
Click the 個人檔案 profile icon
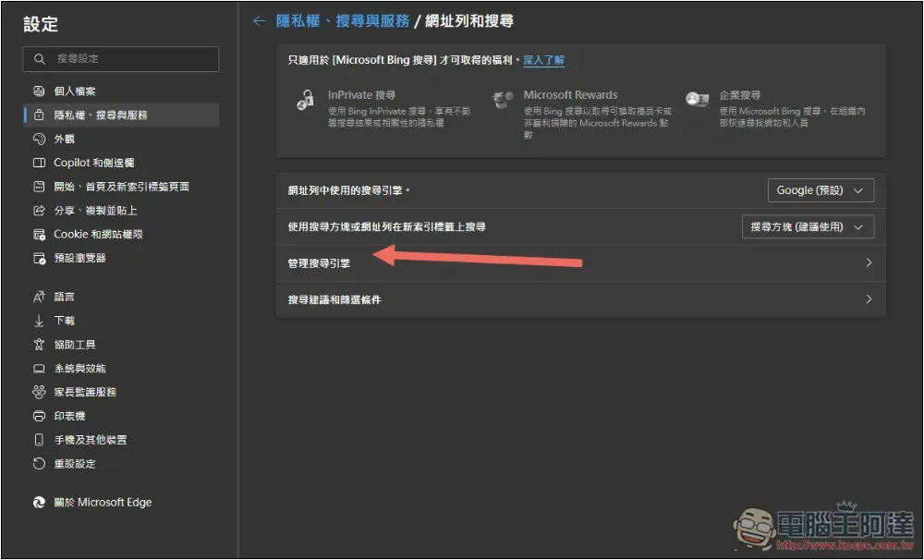coord(39,91)
